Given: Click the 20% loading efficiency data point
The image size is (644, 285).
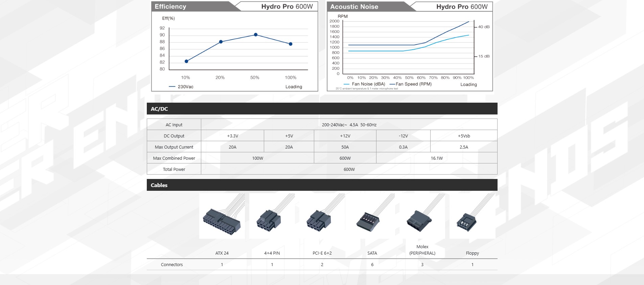Looking at the screenshot, I should (221, 42).
